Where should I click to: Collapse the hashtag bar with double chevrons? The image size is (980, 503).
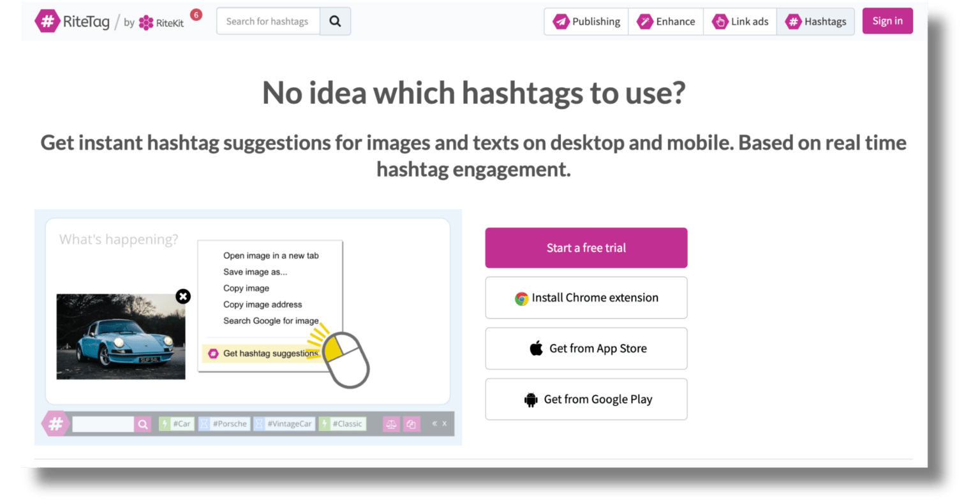click(433, 423)
